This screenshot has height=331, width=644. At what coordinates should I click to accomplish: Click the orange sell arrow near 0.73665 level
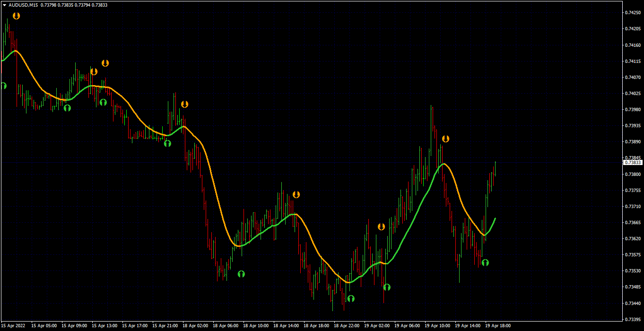[381, 226]
